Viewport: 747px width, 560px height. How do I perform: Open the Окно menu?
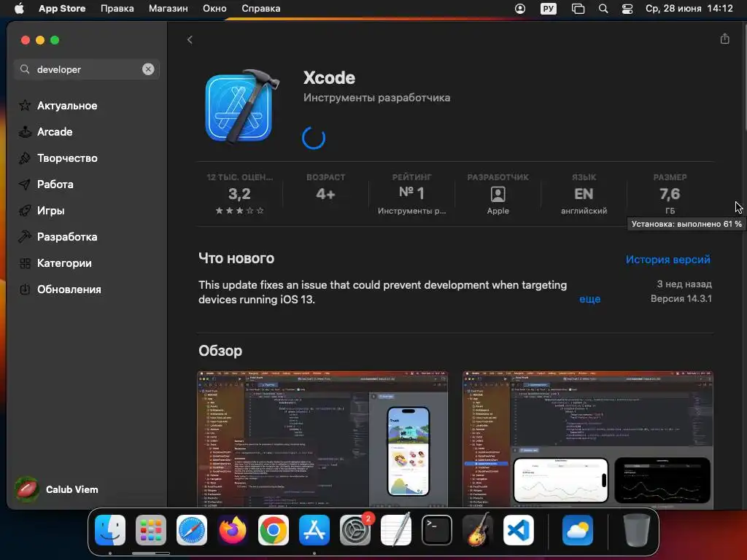point(214,9)
